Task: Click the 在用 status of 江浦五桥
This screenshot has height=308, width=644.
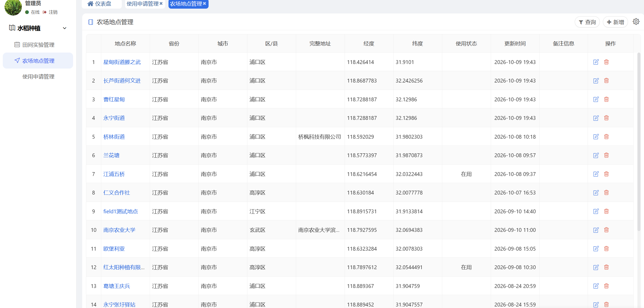Action: pyautogui.click(x=466, y=174)
